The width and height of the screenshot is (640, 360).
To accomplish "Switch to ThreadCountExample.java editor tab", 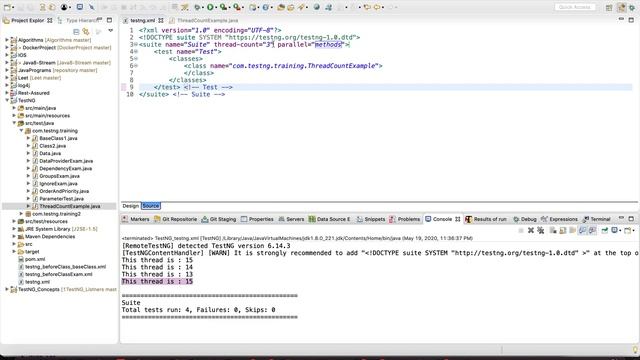I will (x=204, y=20).
